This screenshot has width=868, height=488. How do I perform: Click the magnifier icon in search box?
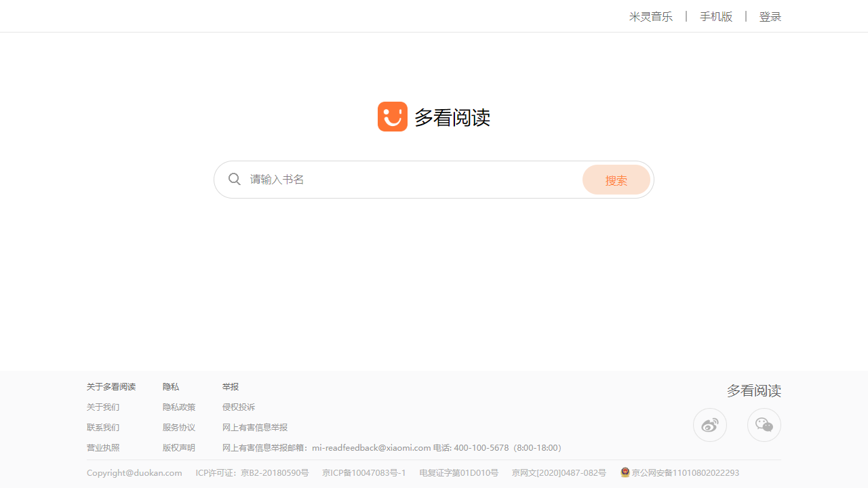pos(235,179)
